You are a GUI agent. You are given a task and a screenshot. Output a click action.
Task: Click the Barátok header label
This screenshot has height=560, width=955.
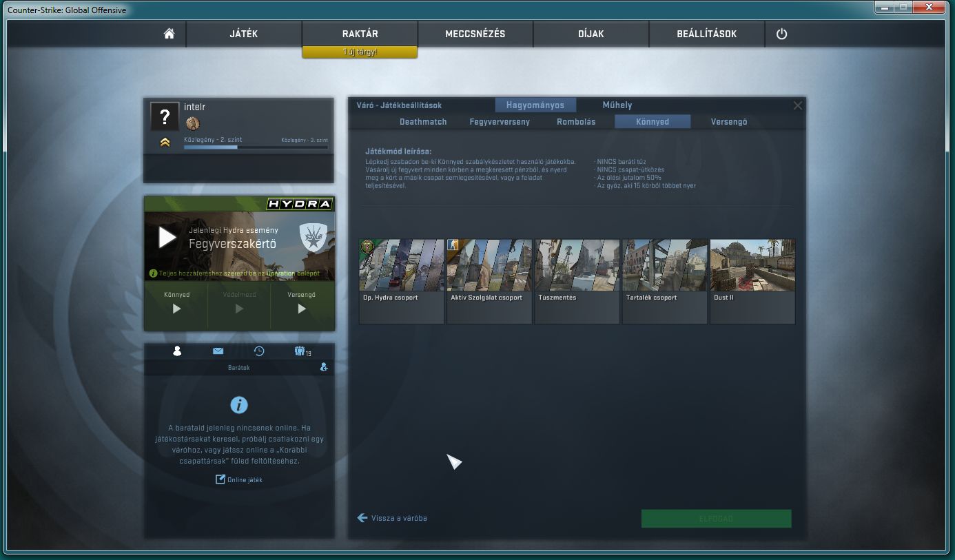tap(239, 368)
